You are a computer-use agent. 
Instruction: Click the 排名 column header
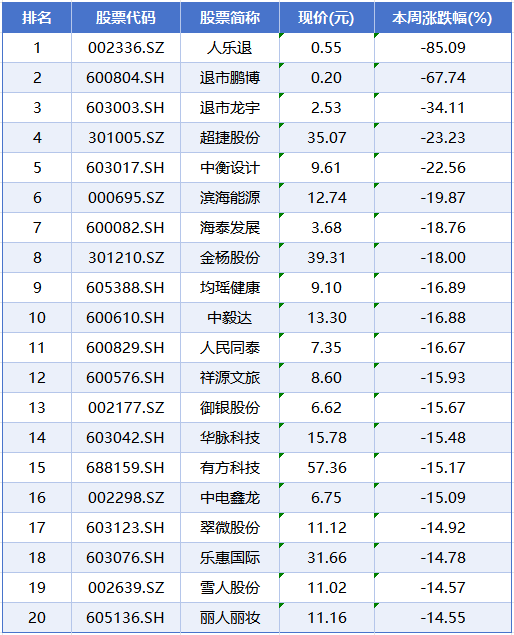tap(37, 17)
